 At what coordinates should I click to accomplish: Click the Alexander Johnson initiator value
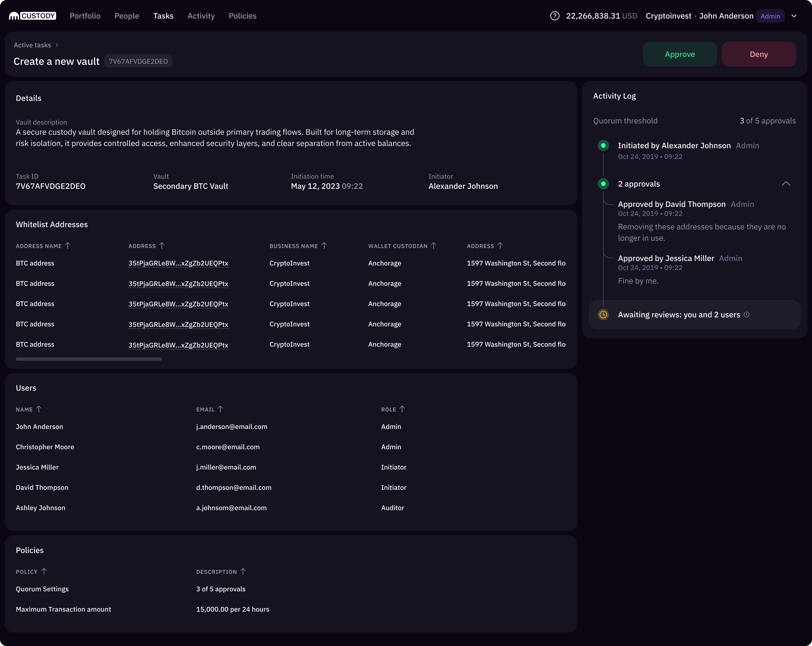click(x=463, y=186)
